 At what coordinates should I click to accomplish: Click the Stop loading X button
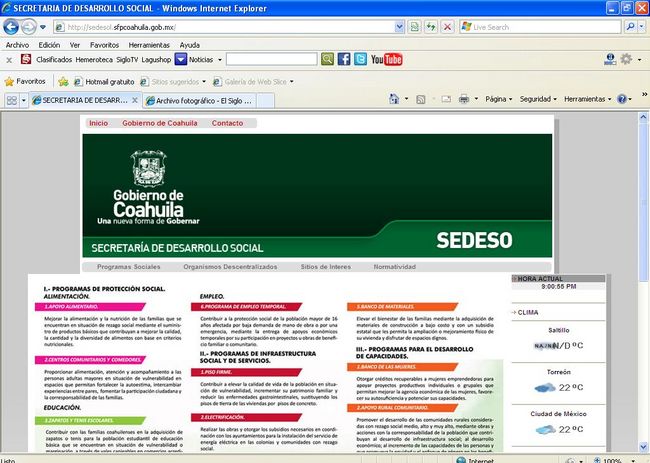point(447,27)
